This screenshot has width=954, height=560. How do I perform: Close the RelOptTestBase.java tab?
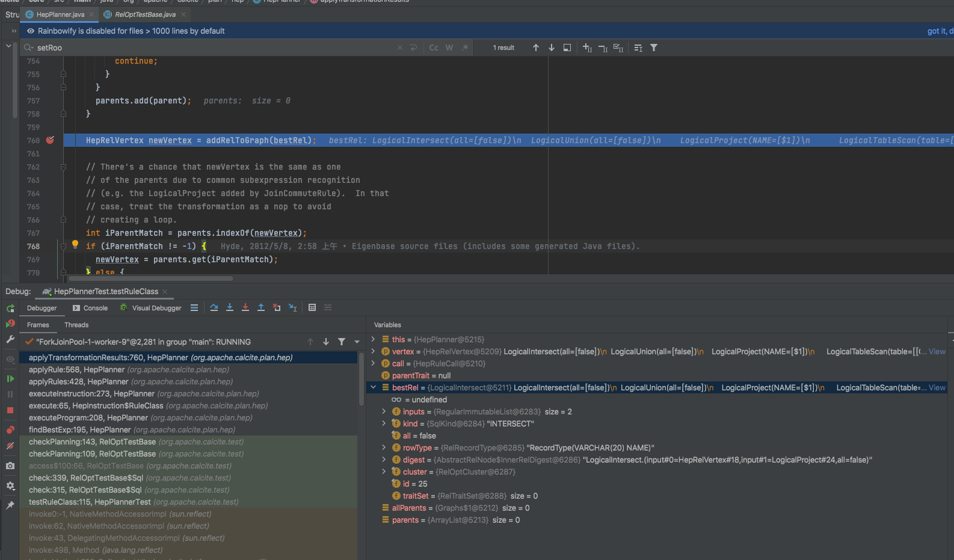[183, 14]
